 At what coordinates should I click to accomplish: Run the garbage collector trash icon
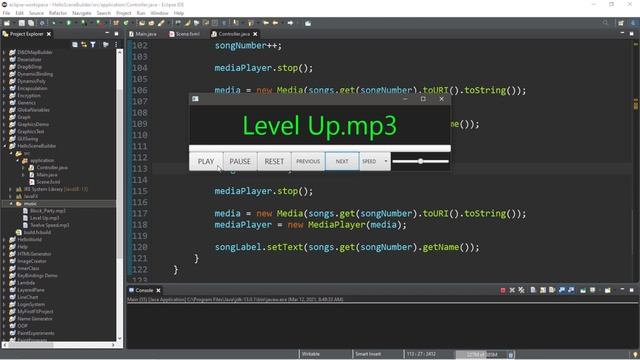point(511,355)
